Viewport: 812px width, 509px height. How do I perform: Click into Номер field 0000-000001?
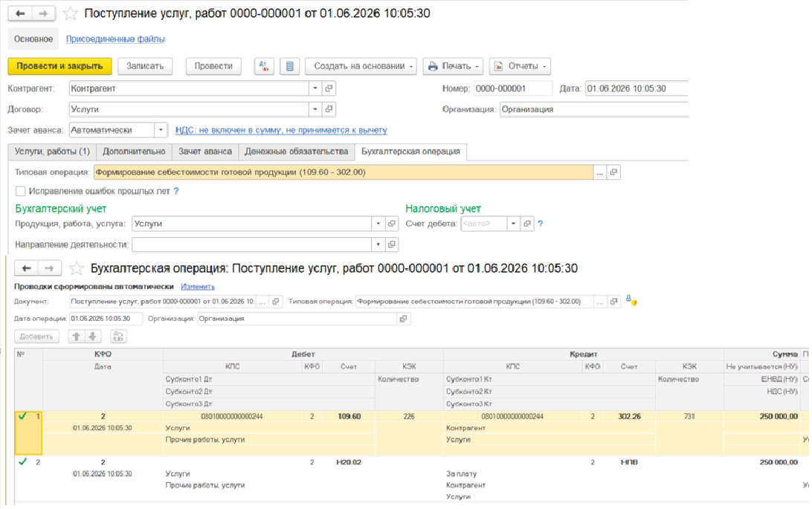[x=512, y=88]
